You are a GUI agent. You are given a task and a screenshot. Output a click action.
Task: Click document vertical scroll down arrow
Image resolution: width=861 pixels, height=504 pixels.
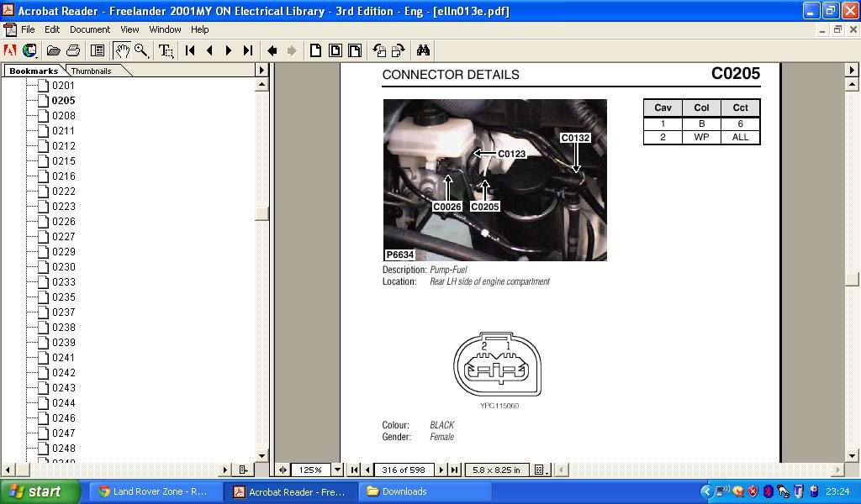(852, 456)
